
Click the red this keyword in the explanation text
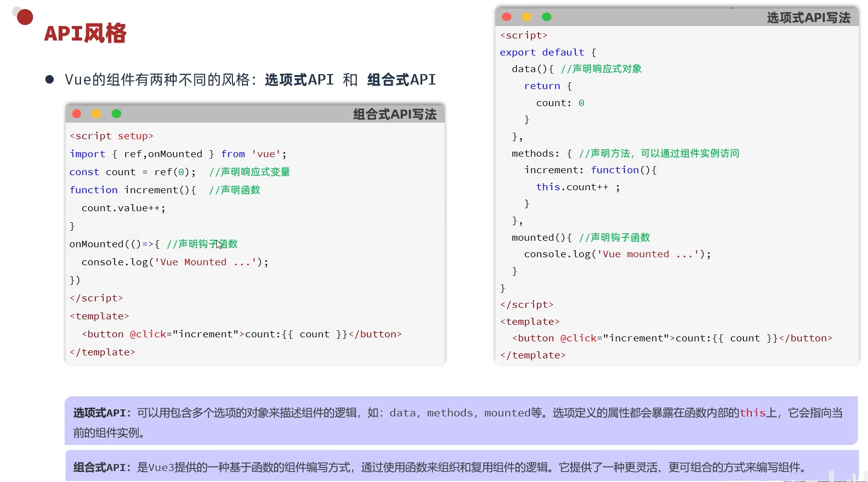pos(753,413)
